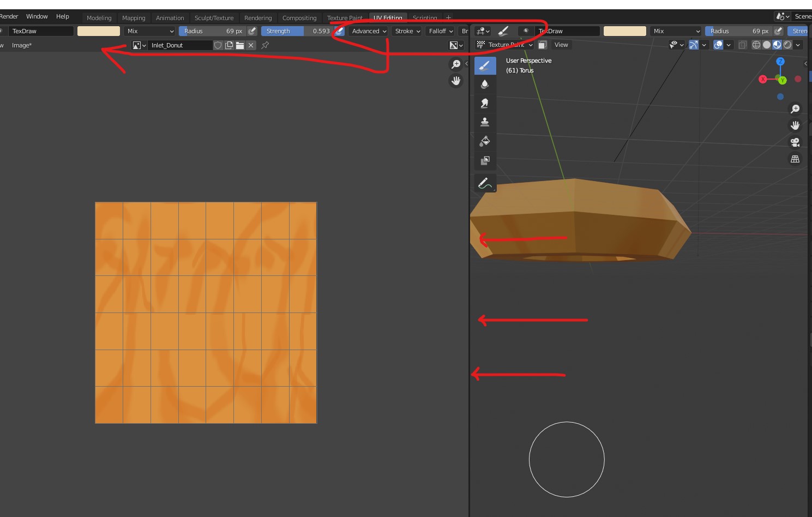The width and height of the screenshot is (812, 517).
Task: Select the Soften tool in viewport toolbar
Action: (x=485, y=85)
